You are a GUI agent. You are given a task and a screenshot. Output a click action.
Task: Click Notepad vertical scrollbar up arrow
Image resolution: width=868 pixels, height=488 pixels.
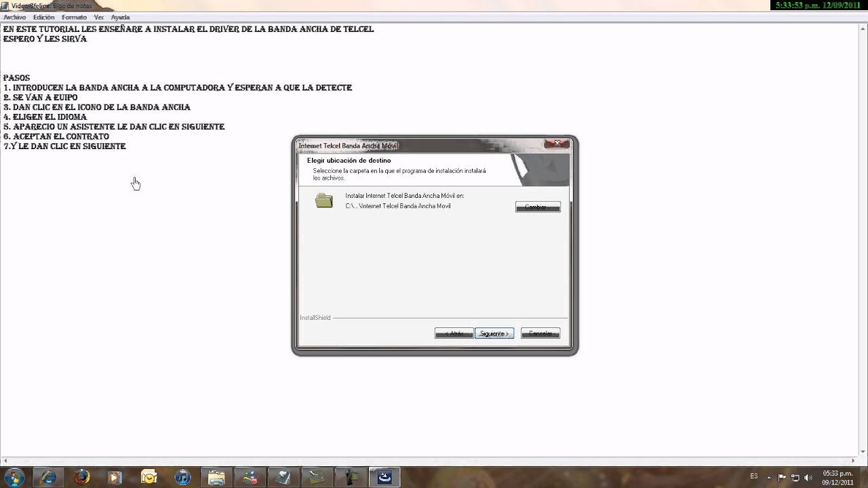pyautogui.click(x=862, y=30)
